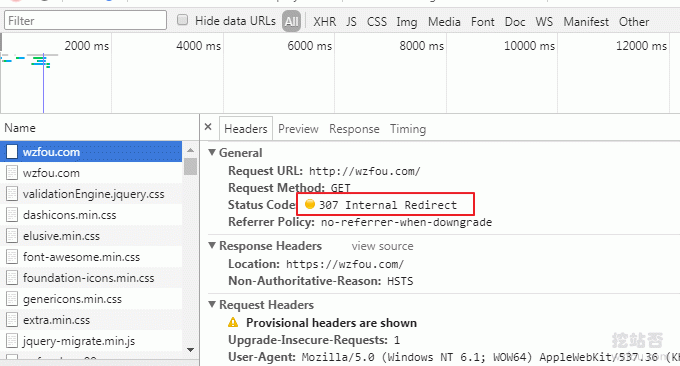
Task: Filter requests by CSS type
Action: coord(376,22)
